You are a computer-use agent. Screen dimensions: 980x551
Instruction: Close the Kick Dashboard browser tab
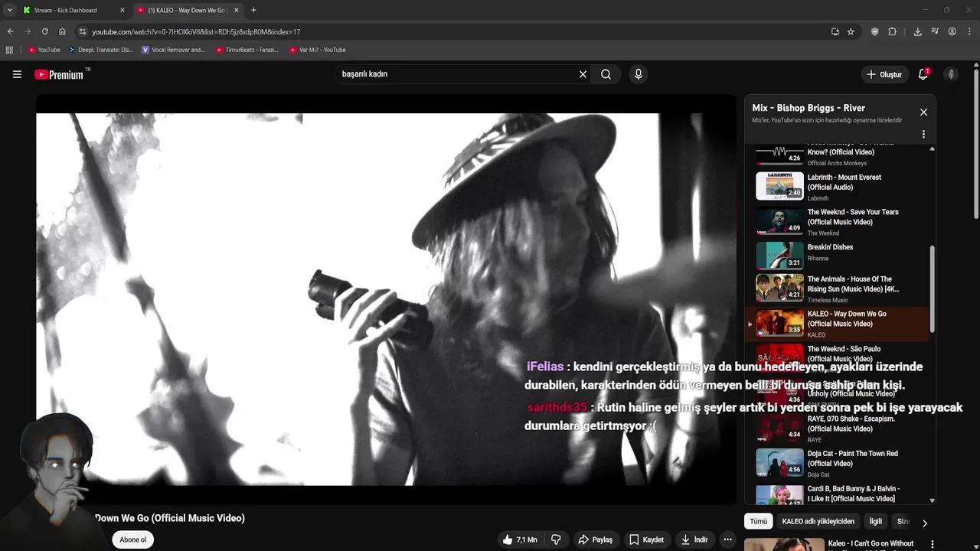(x=122, y=10)
